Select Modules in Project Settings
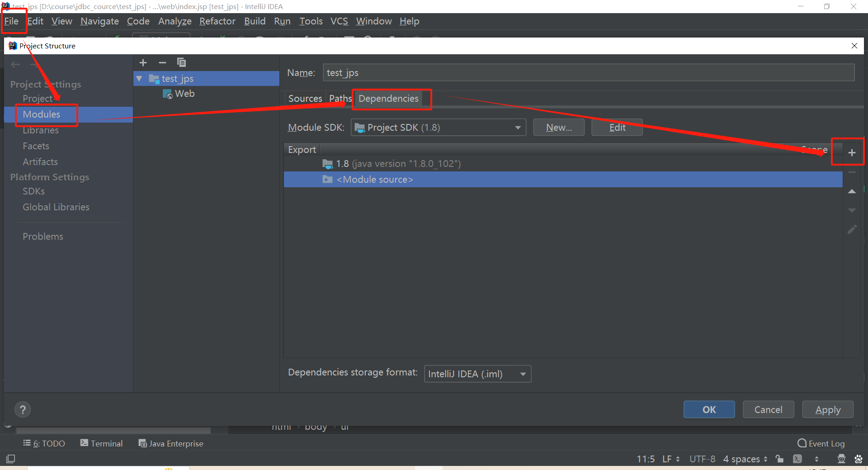The height and width of the screenshot is (470, 868). [x=68, y=114]
